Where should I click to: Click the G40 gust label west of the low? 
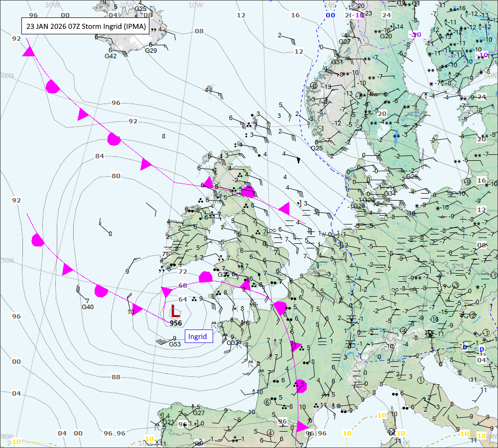click(x=87, y=307)
